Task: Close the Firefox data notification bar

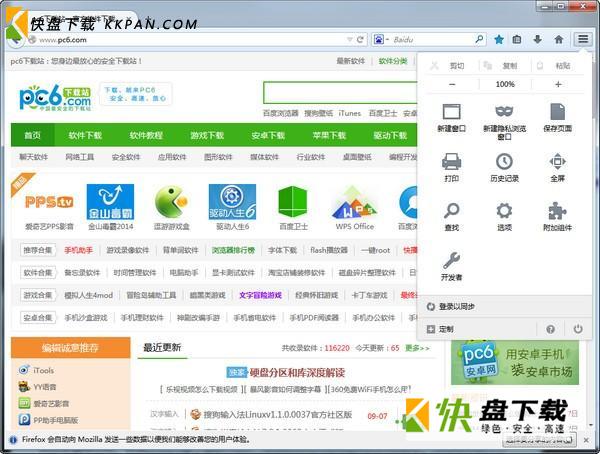Action: pyautogui.click(x=586, y=440)
